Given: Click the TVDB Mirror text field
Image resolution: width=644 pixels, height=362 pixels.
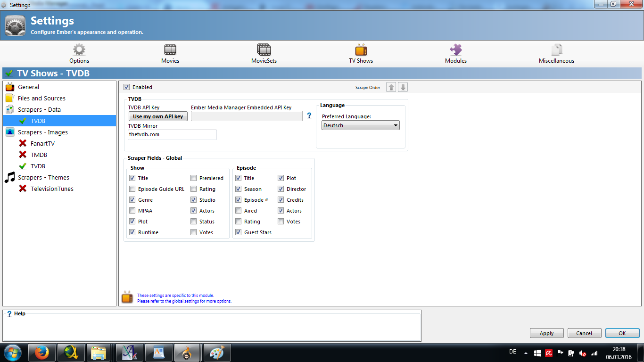Looking at the screenshot, I should coord(172,135).
